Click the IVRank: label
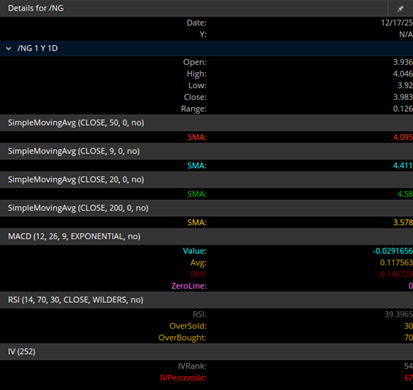The height and width of the screenshot is (390, 413). 192,366
